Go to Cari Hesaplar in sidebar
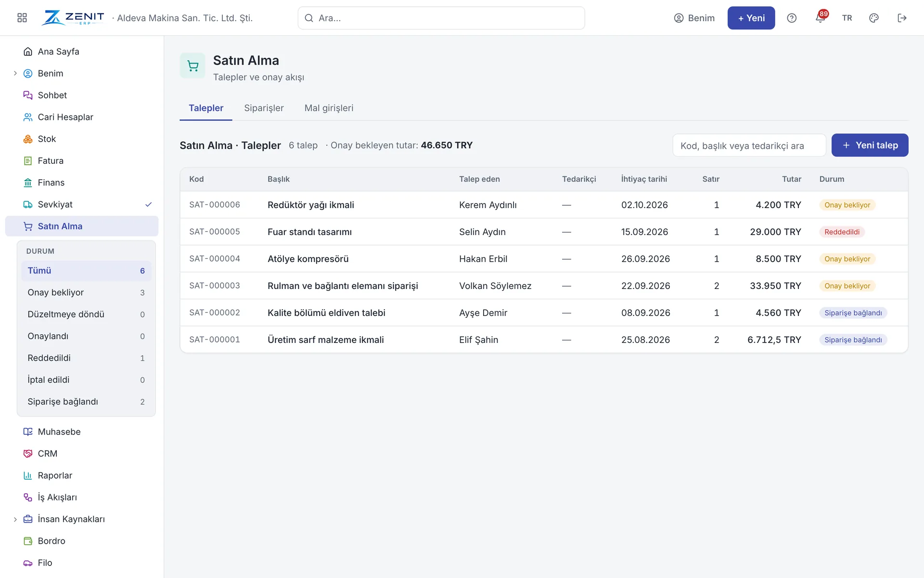 82,117
